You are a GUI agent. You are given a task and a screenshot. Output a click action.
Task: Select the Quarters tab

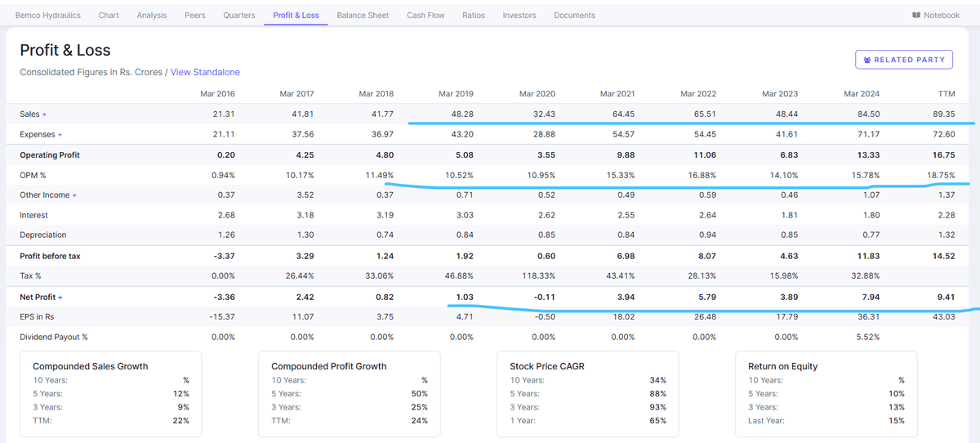(x=239, y=15)
